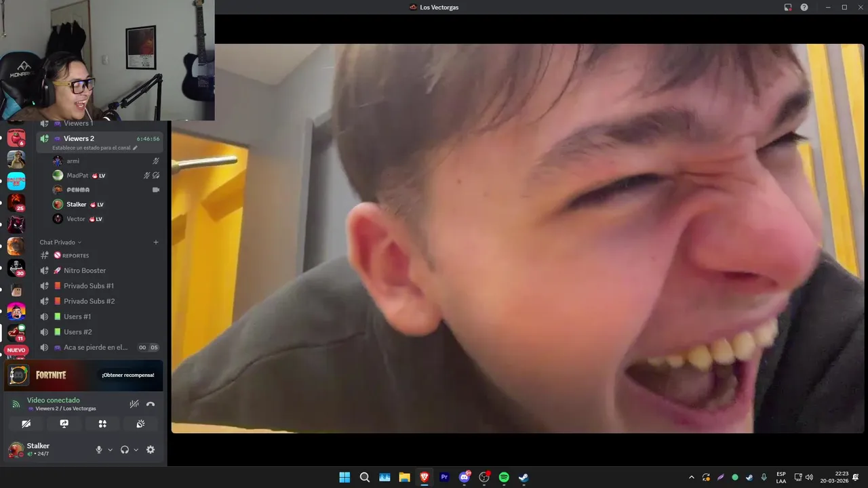868x488 pixels.
Task: Open activities launcher button
Action: [x=102, y=424]
